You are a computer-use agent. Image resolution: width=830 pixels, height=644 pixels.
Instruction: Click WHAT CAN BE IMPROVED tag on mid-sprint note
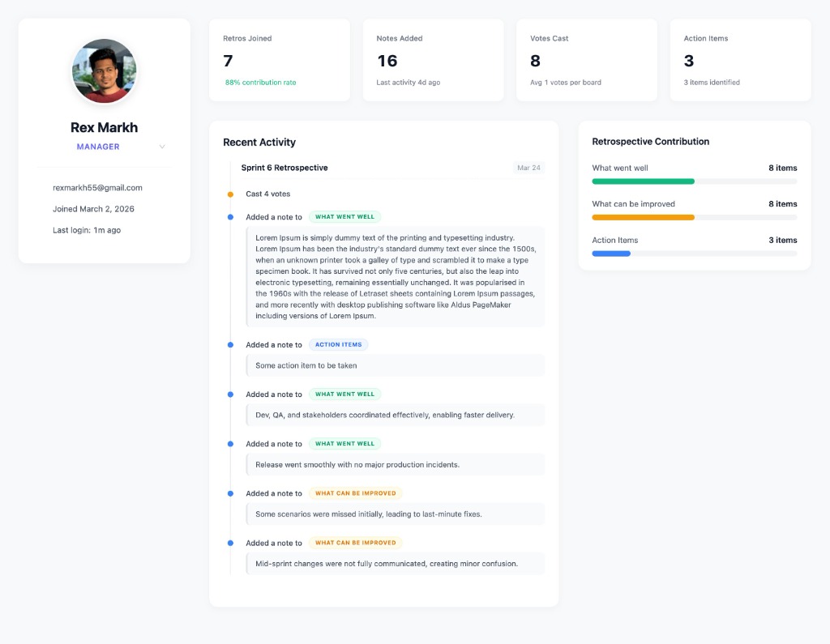pyautogui.click(x=356, y=543)
